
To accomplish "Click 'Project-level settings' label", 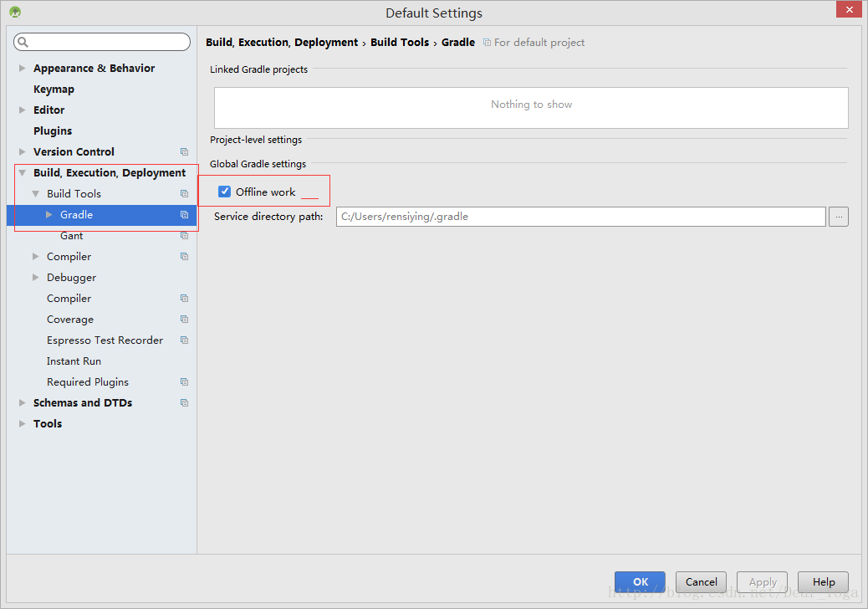I will click(256, 140).
